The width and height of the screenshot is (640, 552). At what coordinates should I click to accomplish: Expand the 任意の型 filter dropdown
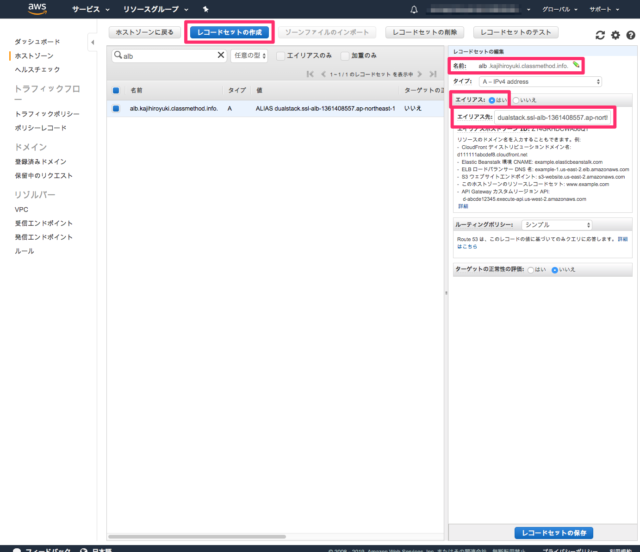click(x=249, y=56)
